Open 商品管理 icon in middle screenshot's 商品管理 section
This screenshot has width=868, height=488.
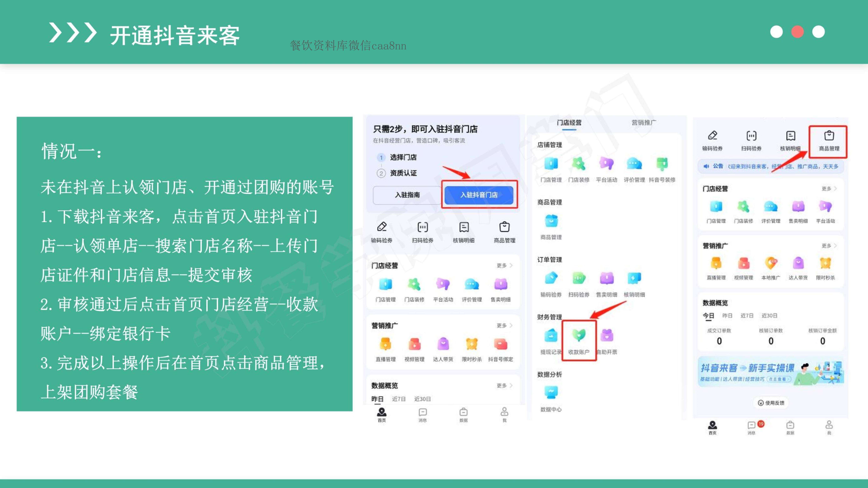point(551,221)
